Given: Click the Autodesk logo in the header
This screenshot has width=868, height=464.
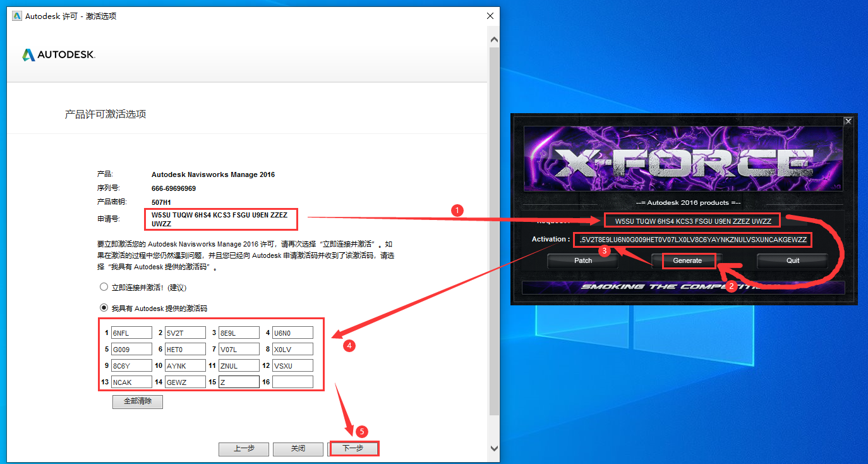Looking at the screenshot, I should [x=59, y=55].
